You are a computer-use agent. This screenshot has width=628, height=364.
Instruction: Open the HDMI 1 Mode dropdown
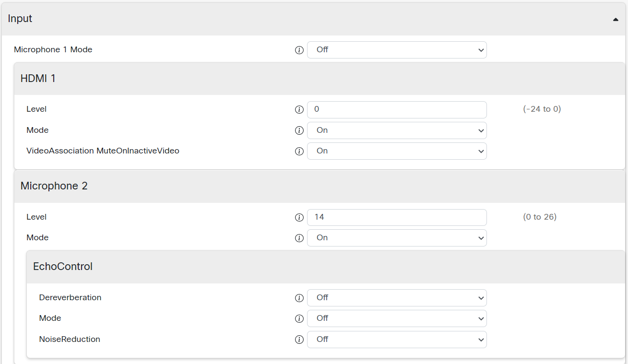click(x=397, y=130)
